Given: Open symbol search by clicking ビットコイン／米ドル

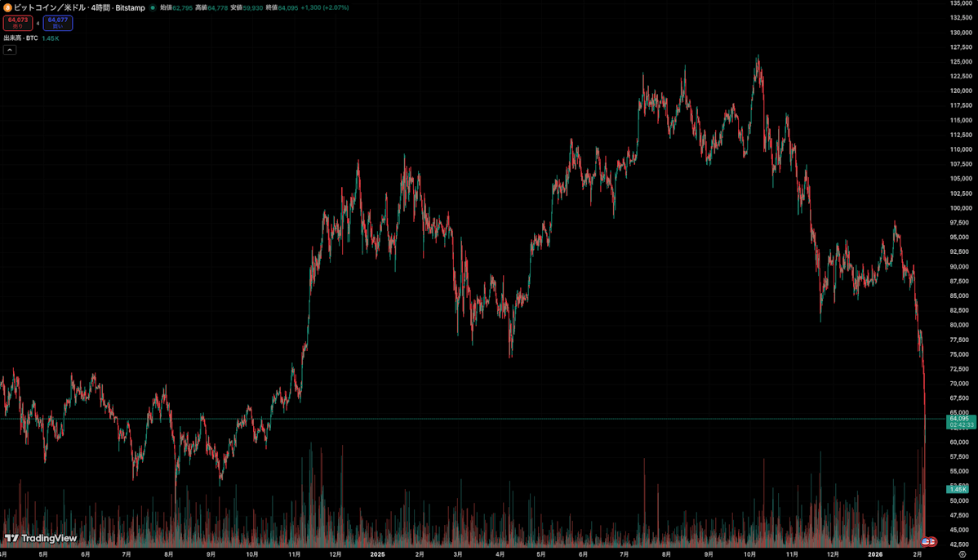Looking at the screenshot, I should 49,7.
